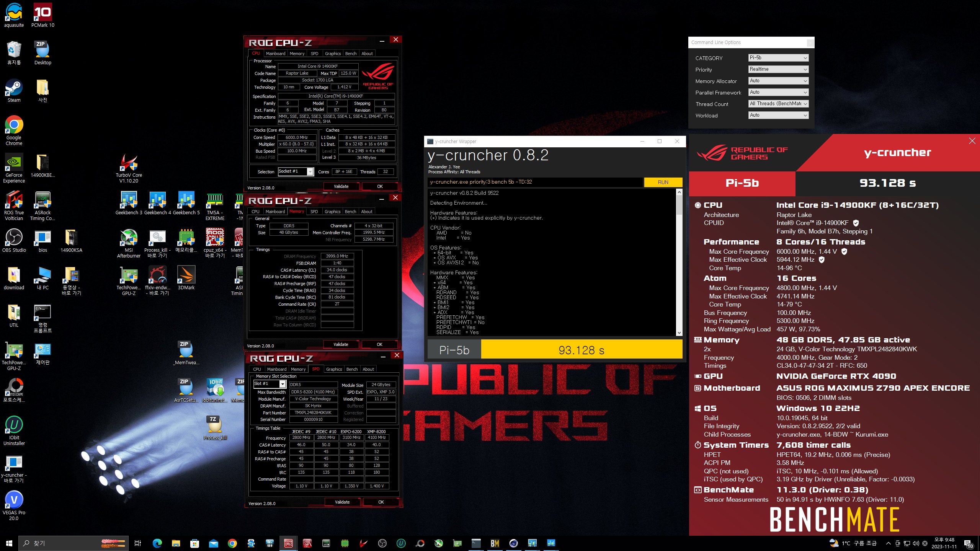Open the Steam desktop shortcut
Image resolution: width=980 pixels, height=551 pixels.
pyautogui.click(x=14, y=90)
